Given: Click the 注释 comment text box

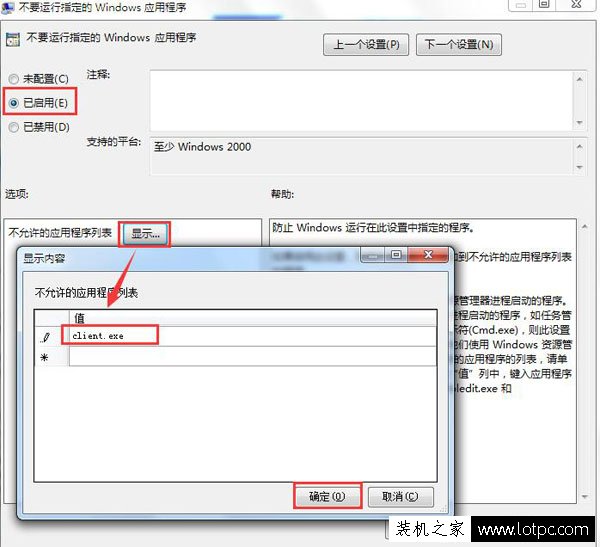Looking at the screenshot, I should tap(362, 101).
